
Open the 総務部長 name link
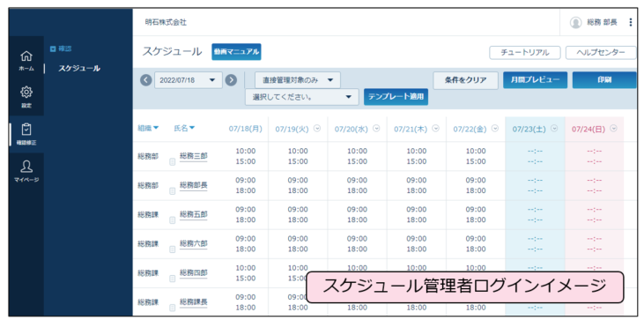pyautogui.click(x=194, y=185)
